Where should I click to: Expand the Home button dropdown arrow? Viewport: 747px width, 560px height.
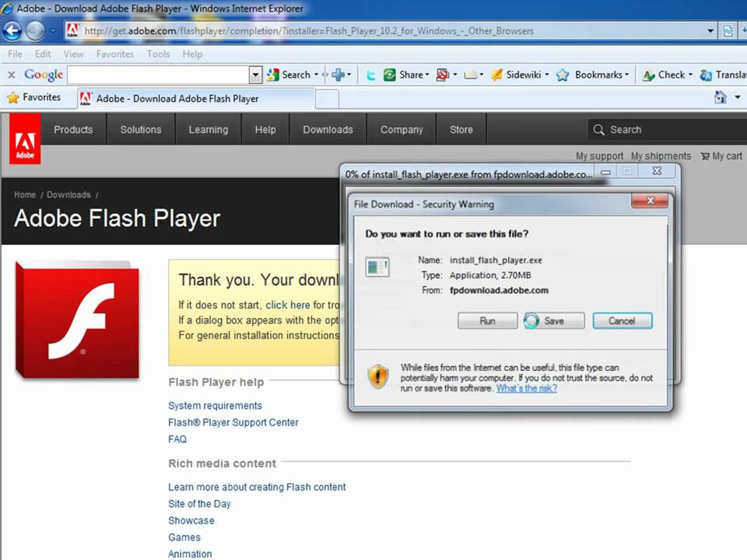pyautogui.click(x=738, y=97)
